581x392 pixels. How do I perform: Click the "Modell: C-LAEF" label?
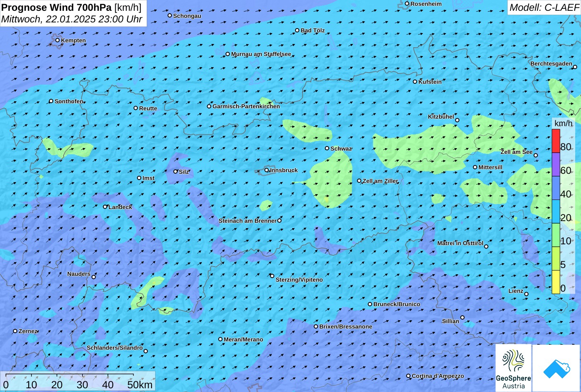(544, 7)
